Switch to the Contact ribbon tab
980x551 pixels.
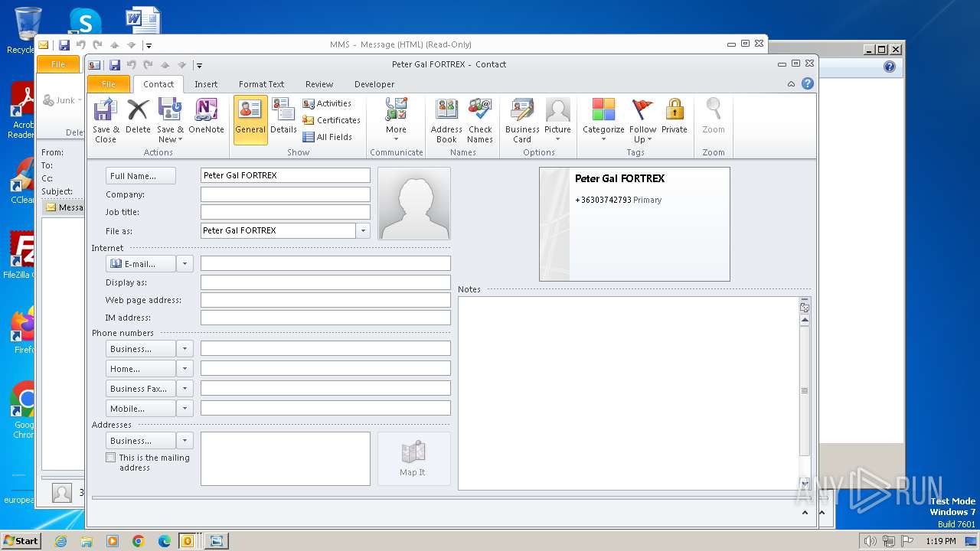158,84
